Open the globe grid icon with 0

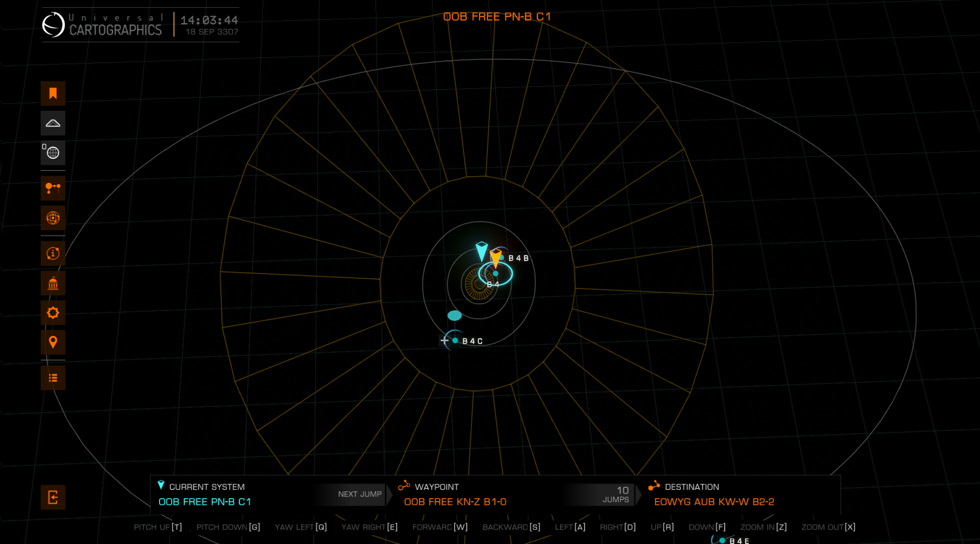pyautogui.click(x=53, y=152)
